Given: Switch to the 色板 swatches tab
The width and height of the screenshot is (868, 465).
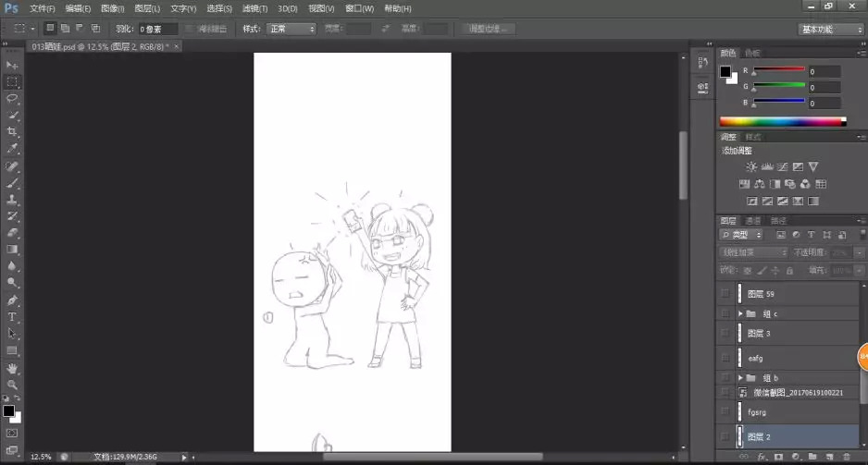Looking at the screenshot, I should (x=752, y=53).
